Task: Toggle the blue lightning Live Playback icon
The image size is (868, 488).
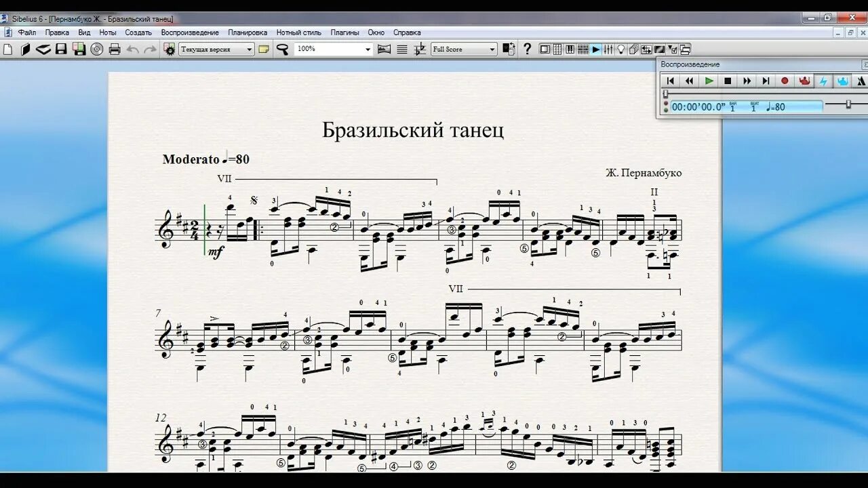Action: pos(823,81)
